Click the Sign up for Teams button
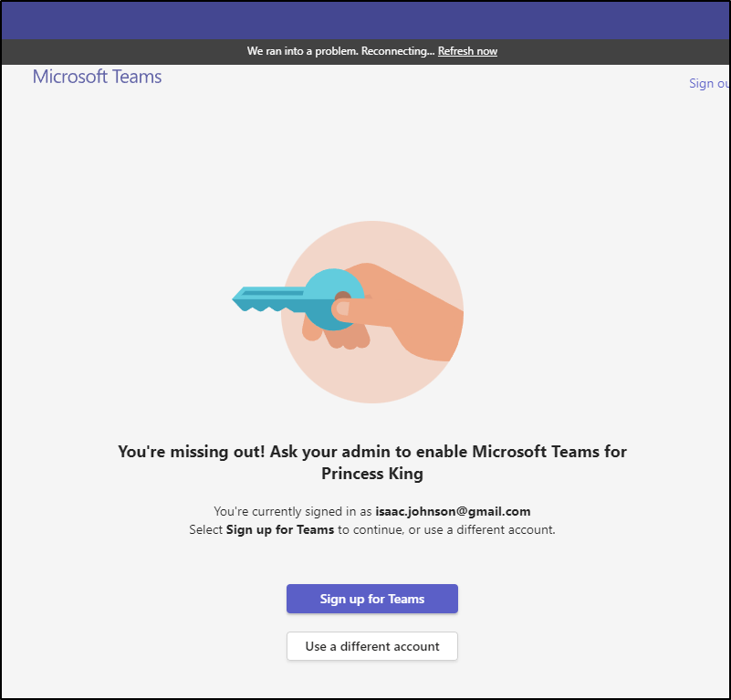The image size is (731, 700). pyautogui.click(x=372, y=599)
